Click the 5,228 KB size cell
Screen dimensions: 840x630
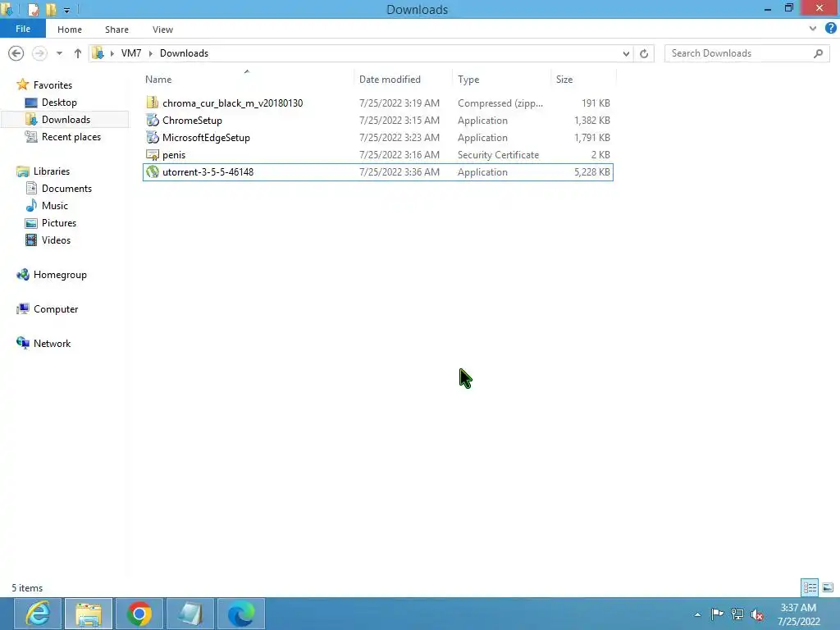tap(592, 172)
